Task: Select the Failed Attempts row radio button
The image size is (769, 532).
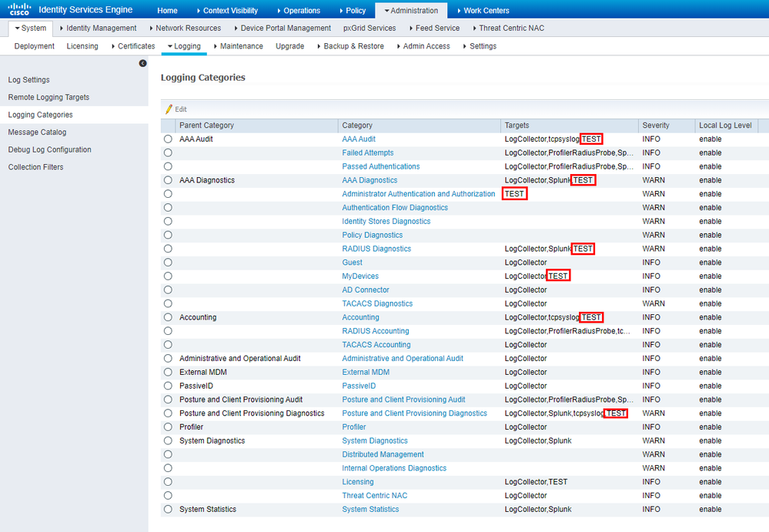Action: (x=169, y=153)
